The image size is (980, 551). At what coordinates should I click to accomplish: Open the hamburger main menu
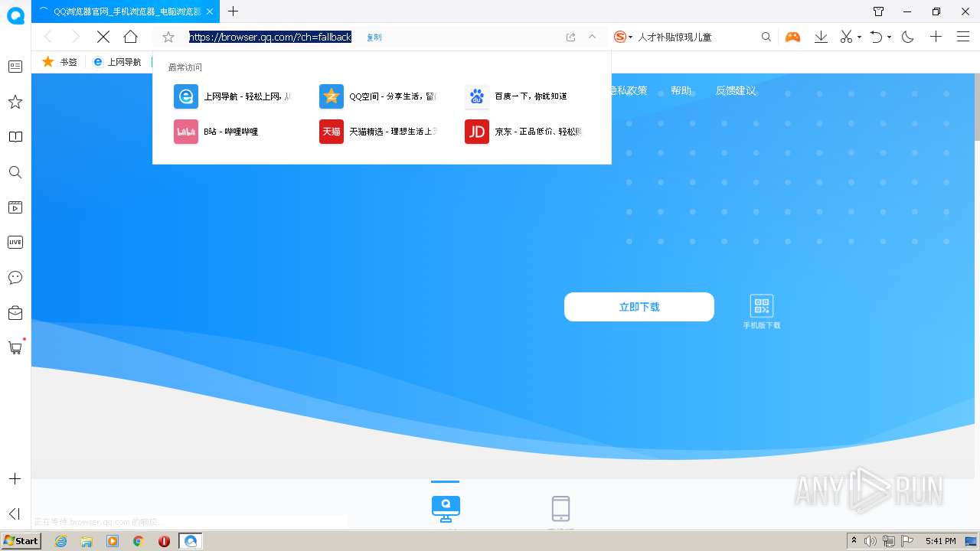[x=963, y=37]
